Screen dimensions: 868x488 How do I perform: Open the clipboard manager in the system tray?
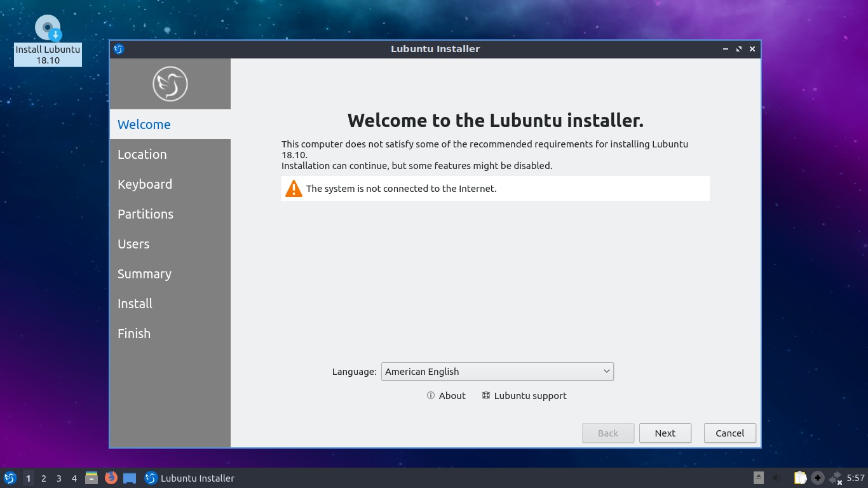tap(800, 477)
